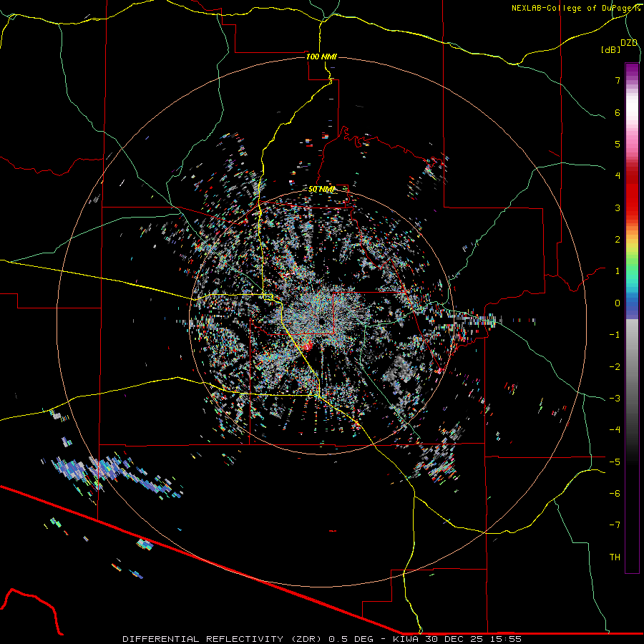Select the -1 value on the scale
Image resolution: width=644 pixels, height=644 pixels.
click(615, 335)
